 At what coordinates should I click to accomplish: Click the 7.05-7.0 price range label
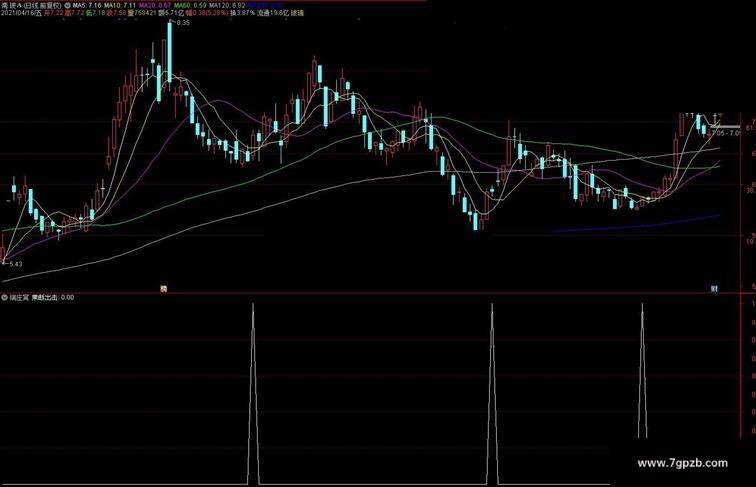pos(728,133)
